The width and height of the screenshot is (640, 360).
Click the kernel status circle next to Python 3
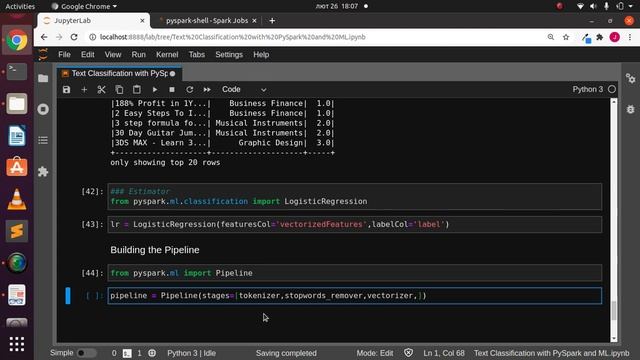point(611,89)
